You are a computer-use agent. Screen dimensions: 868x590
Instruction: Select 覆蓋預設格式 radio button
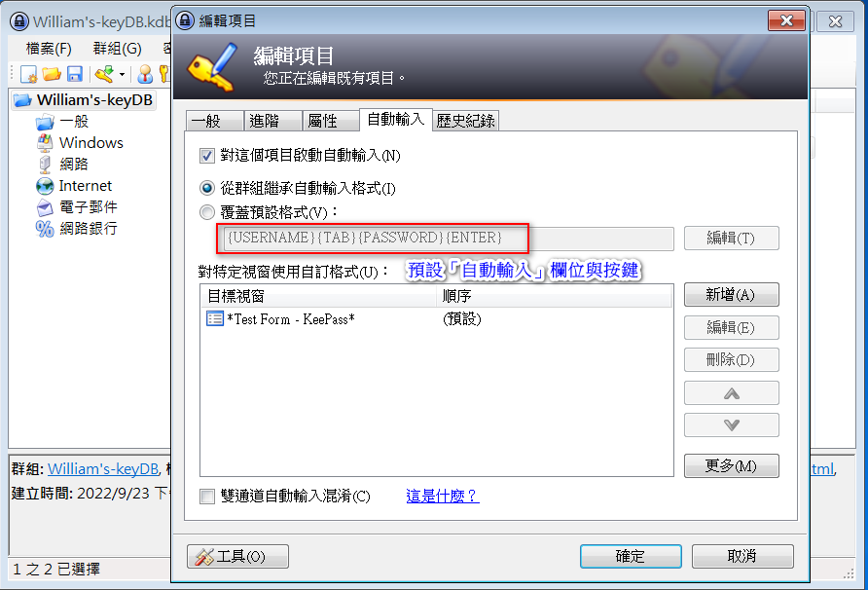tap(207, 212)
